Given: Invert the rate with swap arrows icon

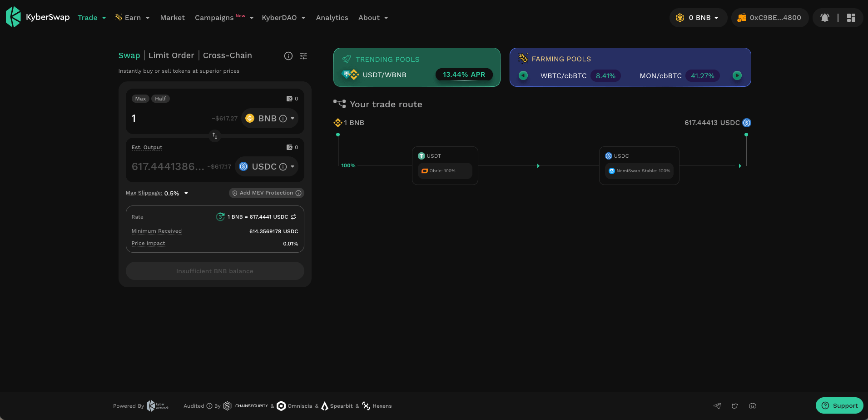Looking at the screenshot, I should 293,217.
